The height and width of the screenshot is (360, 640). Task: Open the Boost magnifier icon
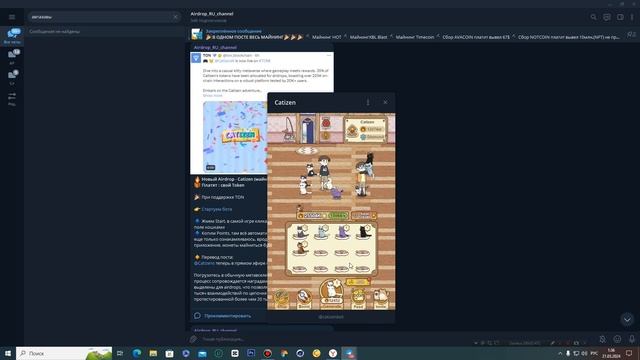[x=304, y=299]
